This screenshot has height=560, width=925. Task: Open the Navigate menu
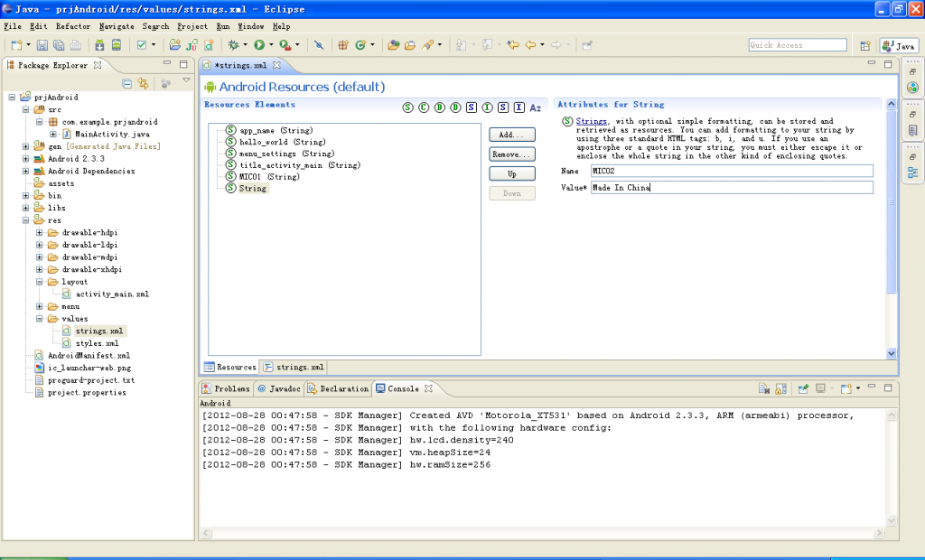(117, 26)
